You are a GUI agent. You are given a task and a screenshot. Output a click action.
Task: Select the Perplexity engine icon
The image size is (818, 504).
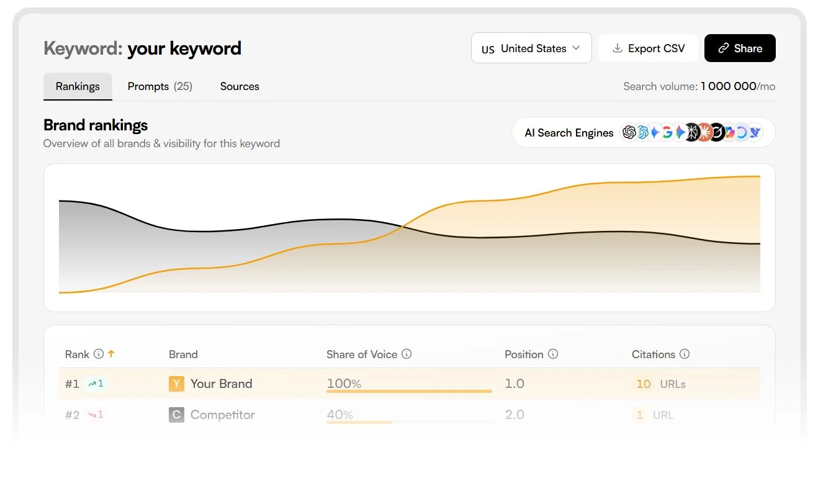pyautogui.click(x=692, y=132)
